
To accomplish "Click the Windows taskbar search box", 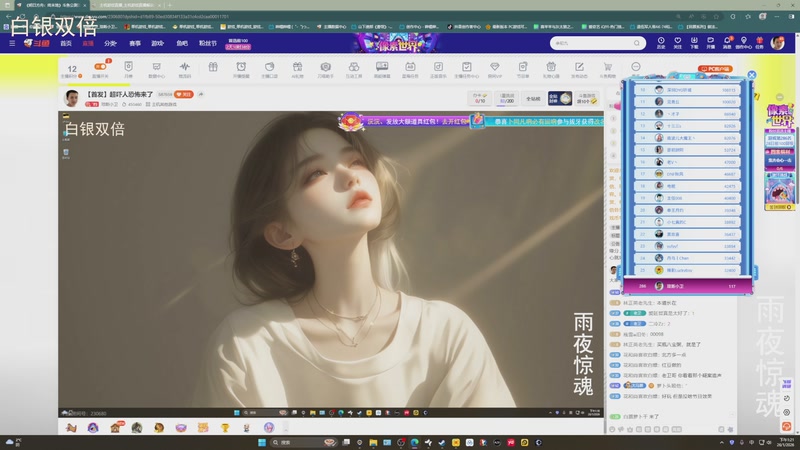I will pyautogui.click(x=295, y=442).
